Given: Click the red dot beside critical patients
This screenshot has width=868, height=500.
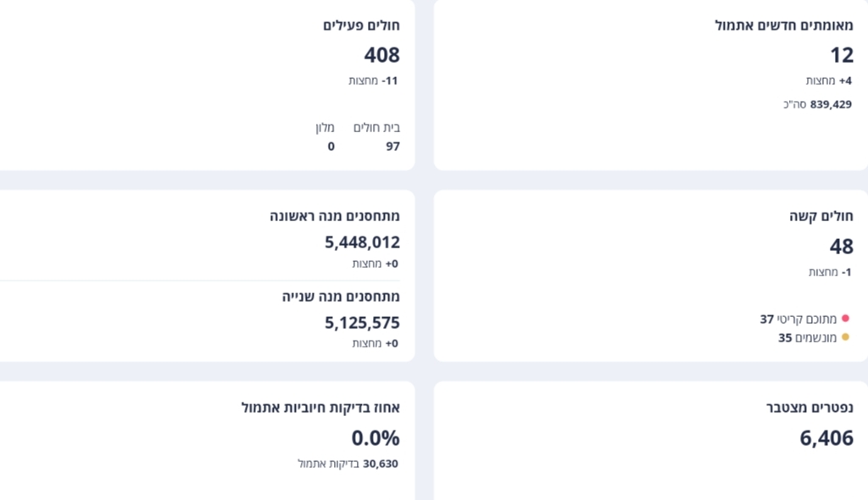Looking at the screenshot, I should [845, 319].
